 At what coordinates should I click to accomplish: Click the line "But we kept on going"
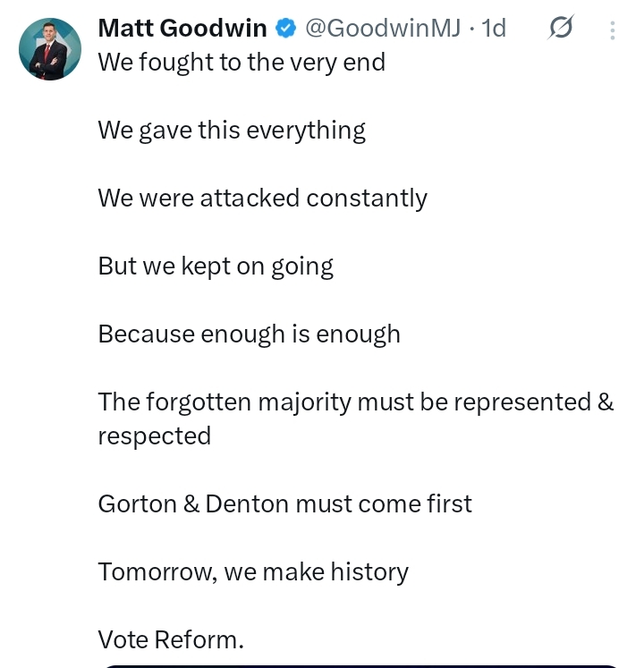[x=216, y=266]
